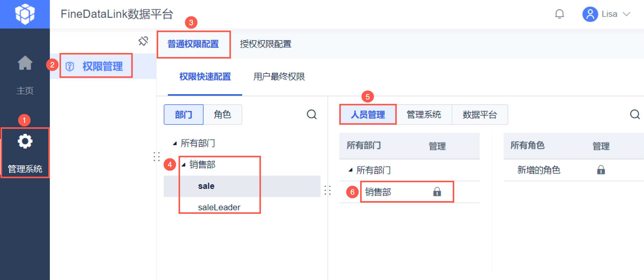Image resolution: width=644 pixels, height=280 pixels.
Task: Click the FineDataLink cube logo
Action: 25,14
